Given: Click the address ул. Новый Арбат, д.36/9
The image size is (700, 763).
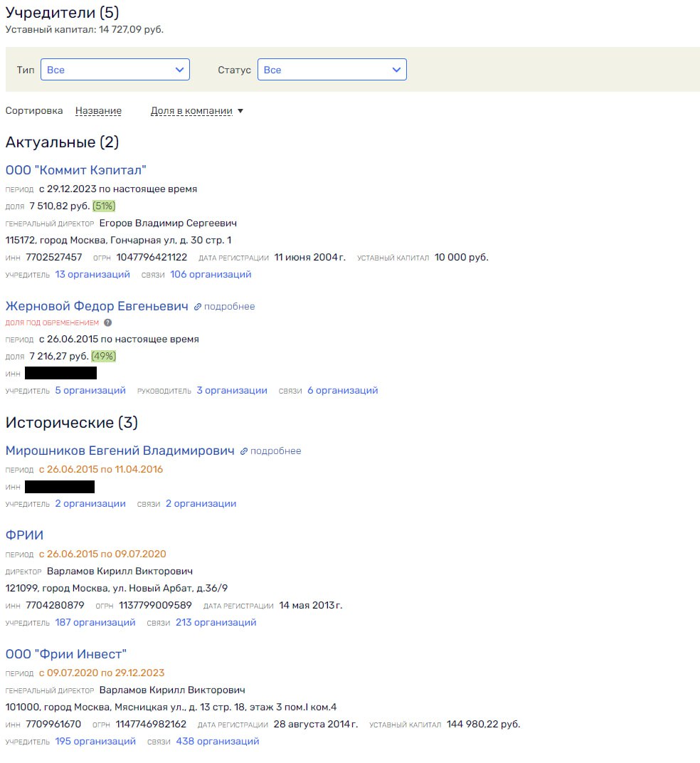Looking at the screenshot, I should 170,589.
